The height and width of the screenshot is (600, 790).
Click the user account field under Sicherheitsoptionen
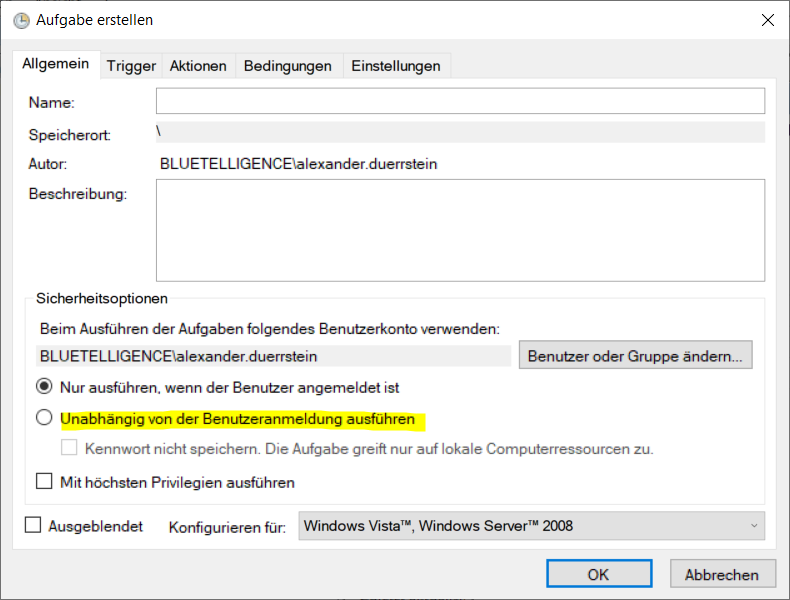coord(275,355)
